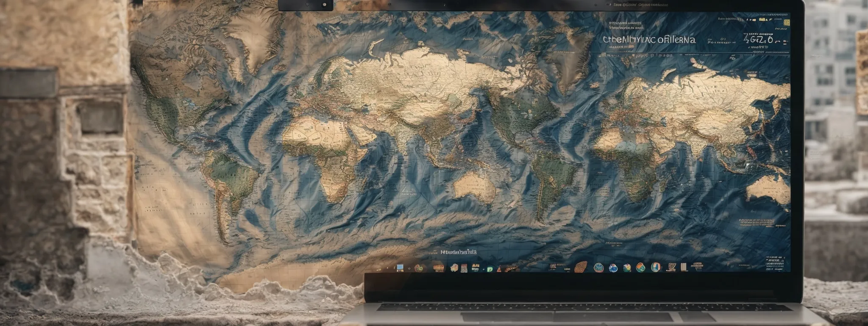
Task: Select the blue oval icon with orange ring
Action: pos(656,267)
